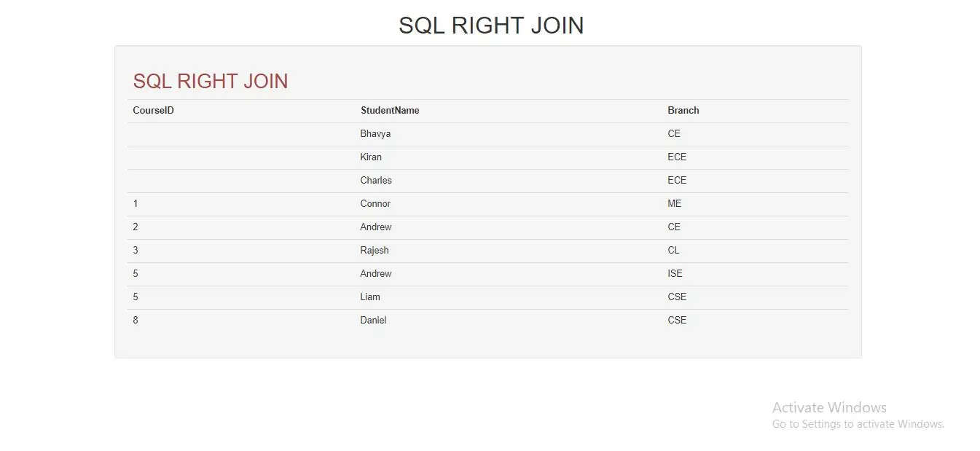Select the Branch column header
The height and width of the screenshot is (451, 980).
click(683, 111)
